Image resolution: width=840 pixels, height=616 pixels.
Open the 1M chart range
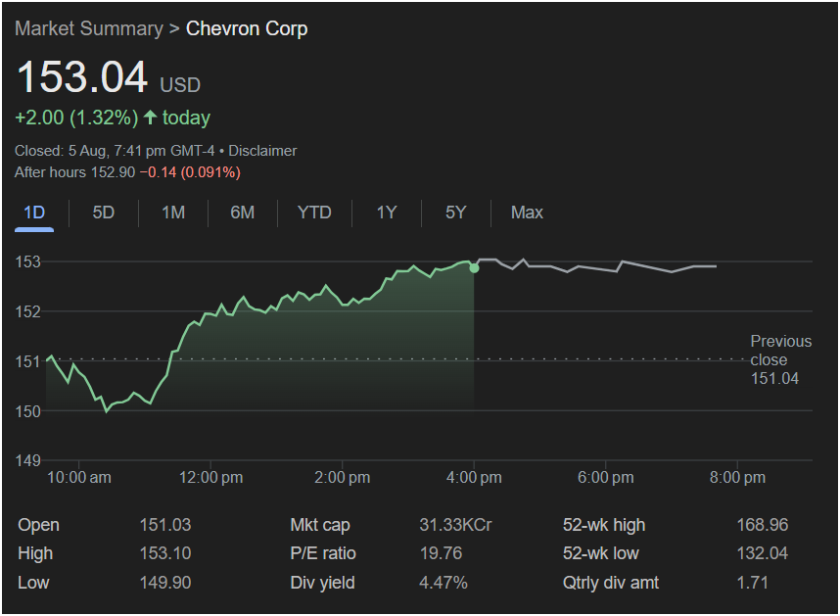(173, 213)
